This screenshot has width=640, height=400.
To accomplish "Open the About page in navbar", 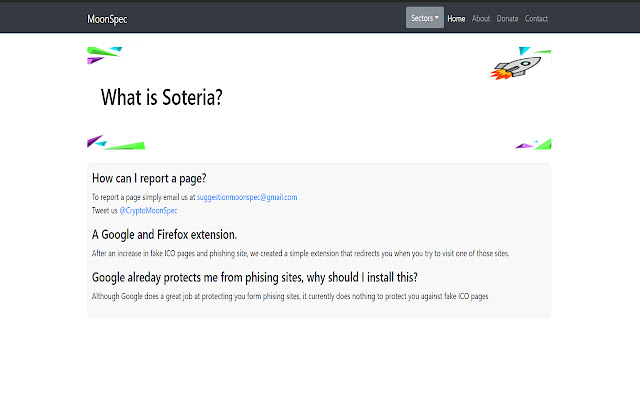I will [480, 18].
